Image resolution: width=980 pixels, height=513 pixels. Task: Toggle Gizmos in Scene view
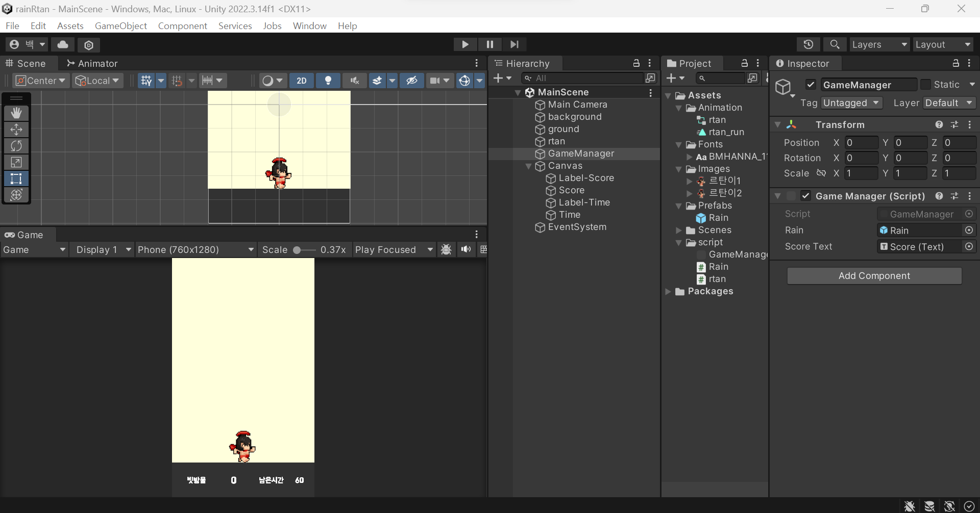[464, 81]
